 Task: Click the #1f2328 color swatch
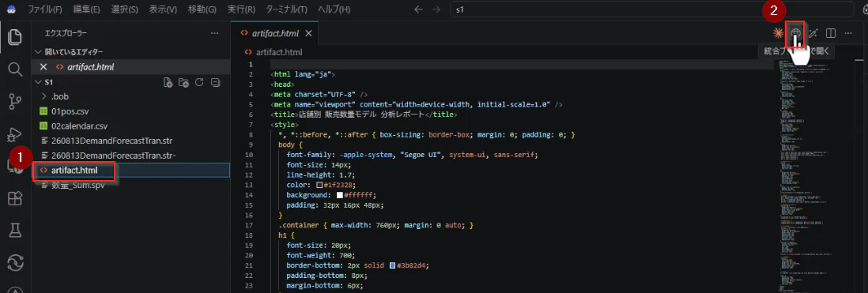click(319, 185)
